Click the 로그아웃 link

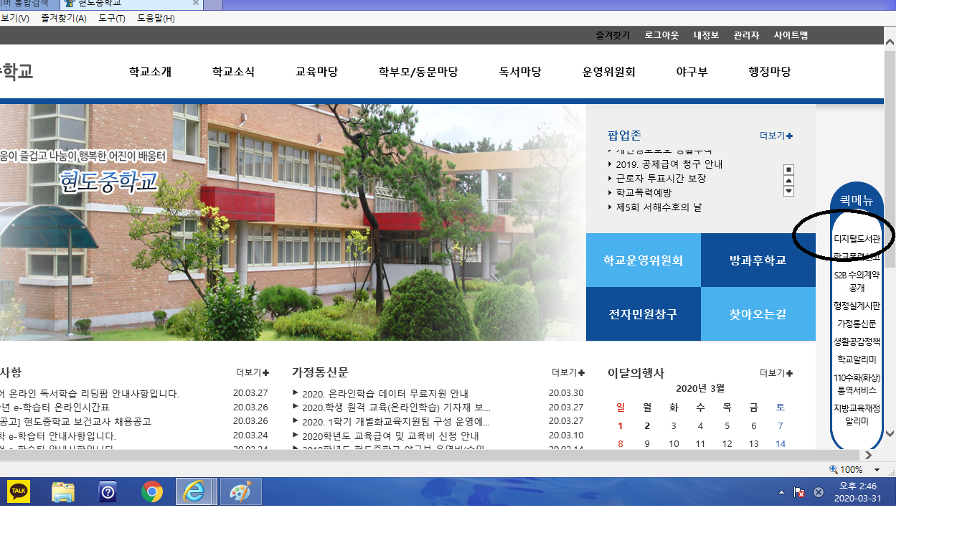click(x=661, y=35)
